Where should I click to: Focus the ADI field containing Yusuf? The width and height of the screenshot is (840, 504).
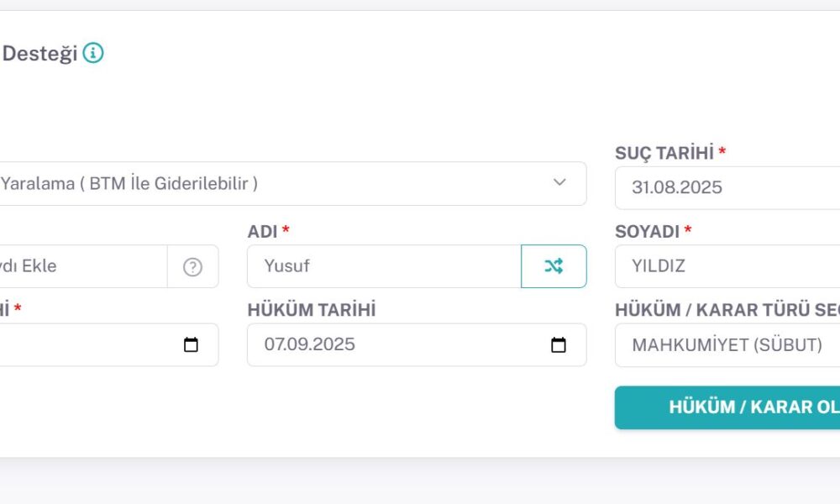(384, 266)
